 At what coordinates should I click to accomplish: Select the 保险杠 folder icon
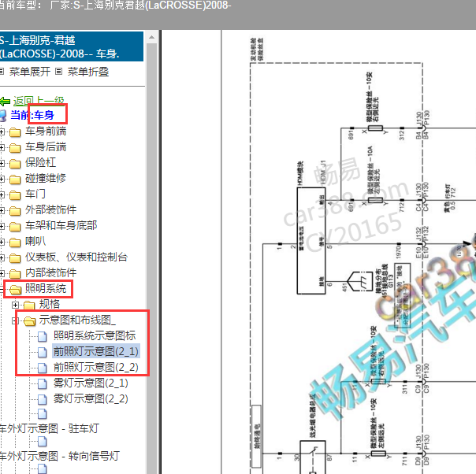tap(15, 164)
